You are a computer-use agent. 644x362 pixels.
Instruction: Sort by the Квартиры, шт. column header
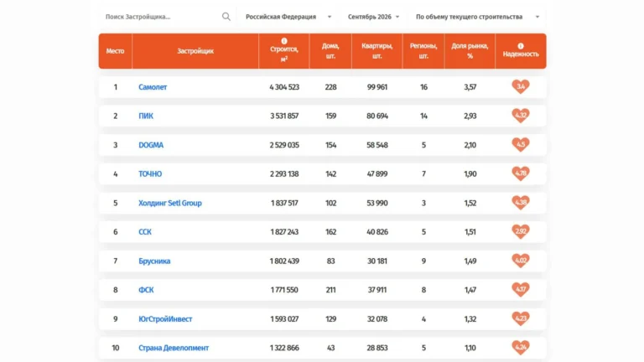(377, 51)
